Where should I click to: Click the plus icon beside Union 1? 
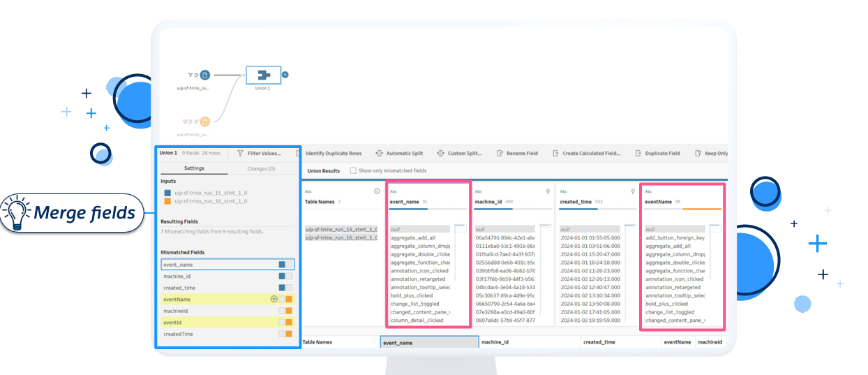[285, 75]
